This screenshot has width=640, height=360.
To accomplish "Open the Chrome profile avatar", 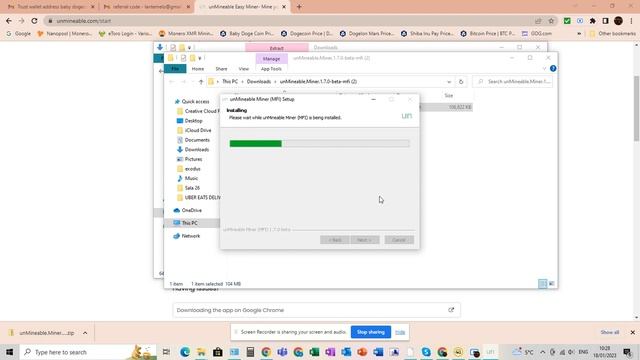I will (x=618, y=21).
